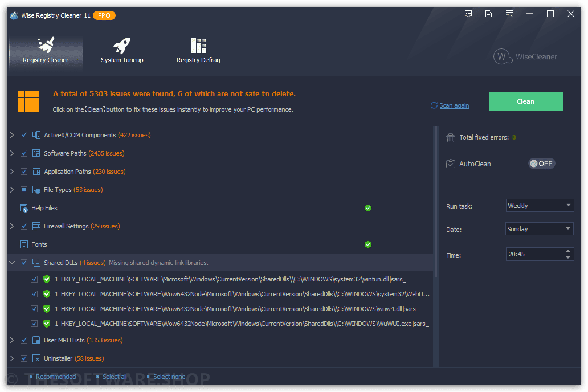Click green check status beside Fonts
Image resolution: width=588 pixels, height=392 pixels.
[368, 244]
